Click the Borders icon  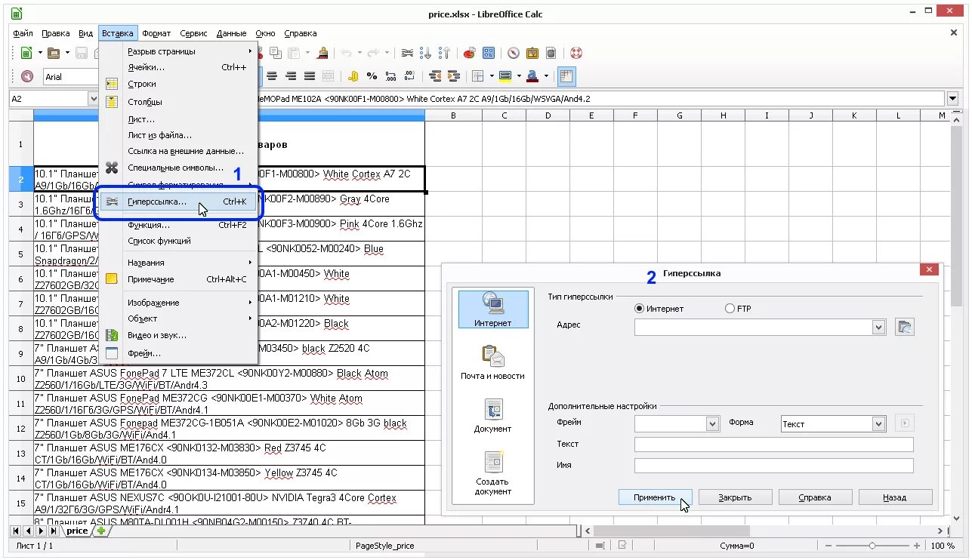[x=478, y=76]
